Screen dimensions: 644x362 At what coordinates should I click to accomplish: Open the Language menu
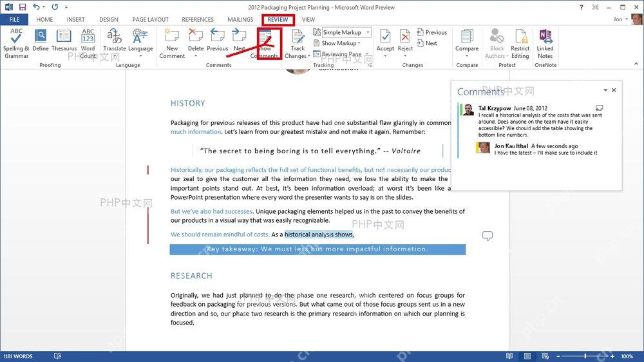coord(140,44)
